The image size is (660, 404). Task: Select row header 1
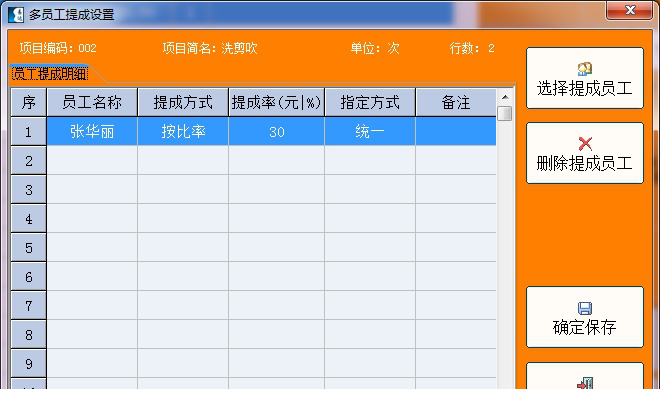pos(29,132)
